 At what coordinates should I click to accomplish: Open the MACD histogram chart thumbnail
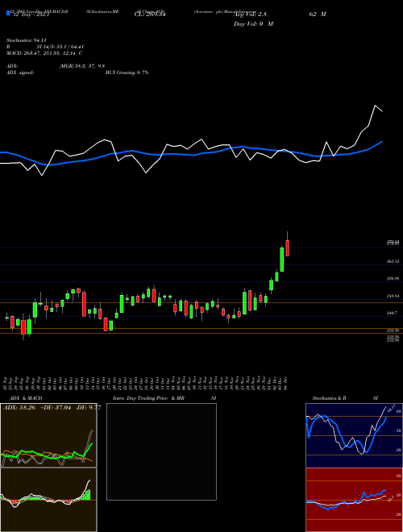[x=48, y=500]
